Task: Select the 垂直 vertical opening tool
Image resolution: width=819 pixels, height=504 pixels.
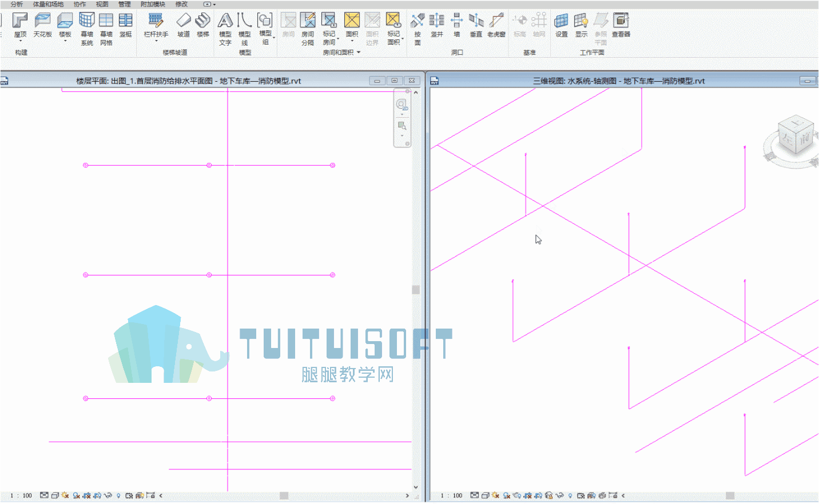Action: click(476, 26)
